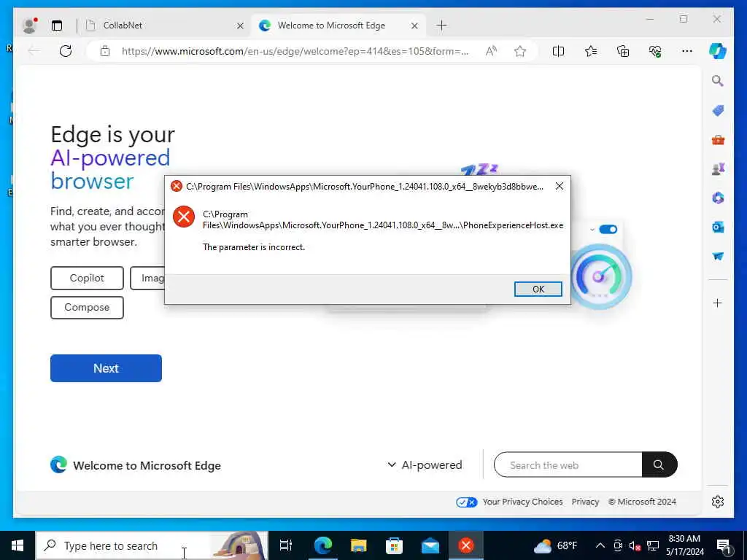Image resolution: width=747 pixels, height=560 pixels.
Task: Open muted volume control
Action: point(635,545)
